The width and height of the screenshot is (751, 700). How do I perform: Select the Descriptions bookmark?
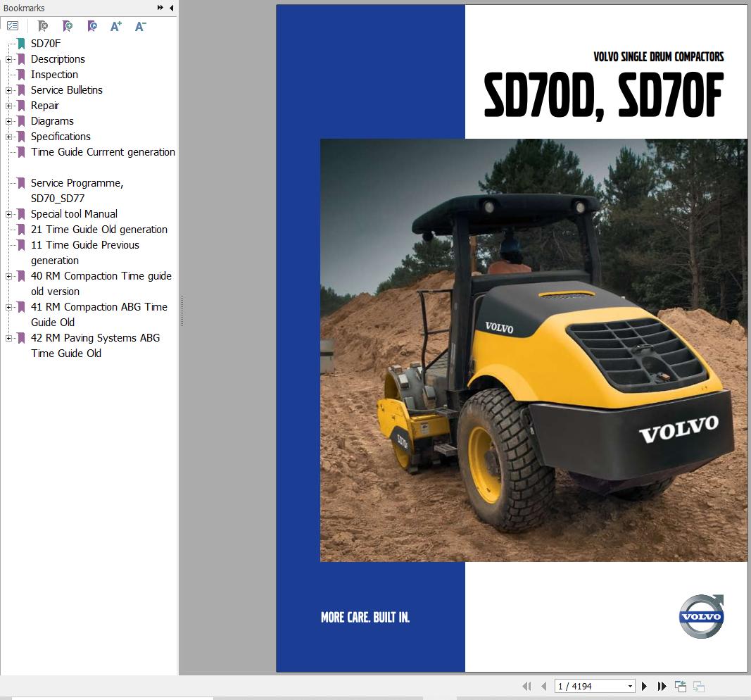click(58, 59)
